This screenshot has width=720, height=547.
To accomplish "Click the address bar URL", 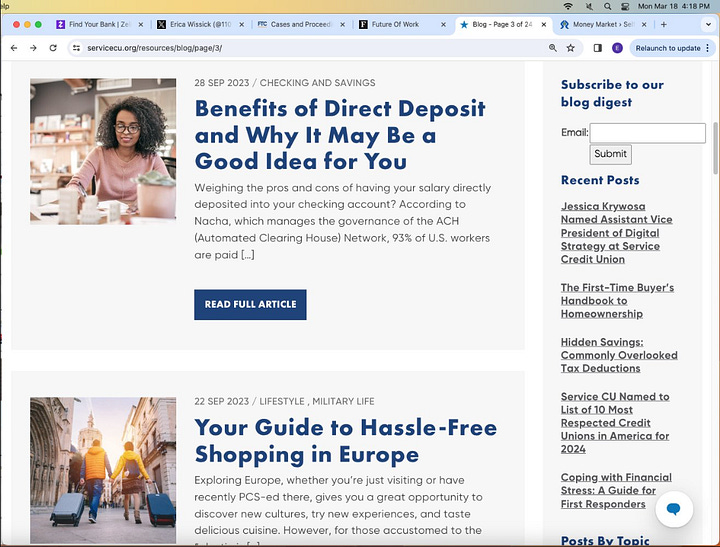I will (155, 48).
